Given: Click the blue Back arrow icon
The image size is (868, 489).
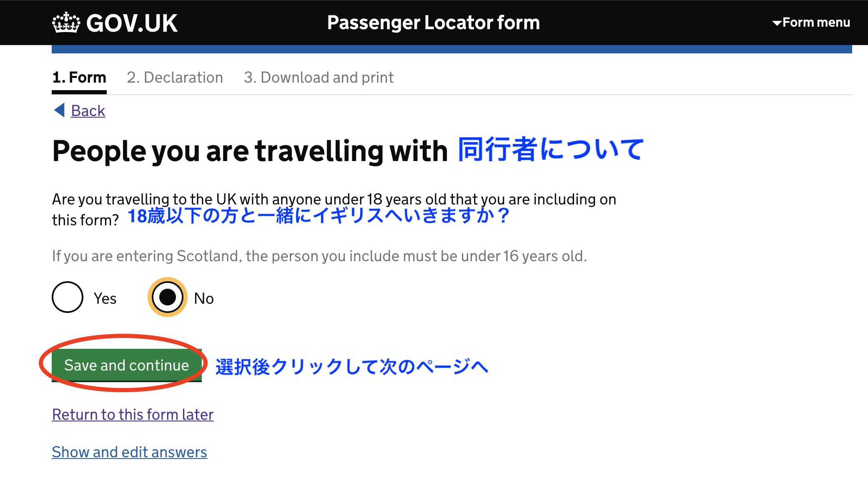Looking at the screenshot, I should coord(59,110).
